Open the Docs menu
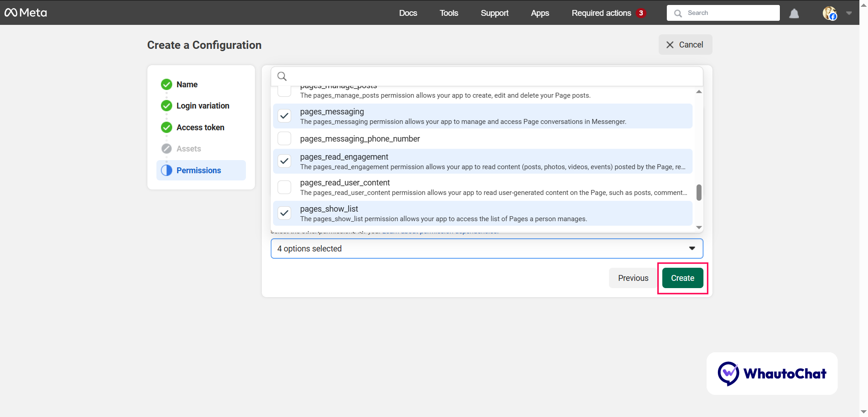Image resolution: width=868 pixels, height=417 pixels. [408, 13]
